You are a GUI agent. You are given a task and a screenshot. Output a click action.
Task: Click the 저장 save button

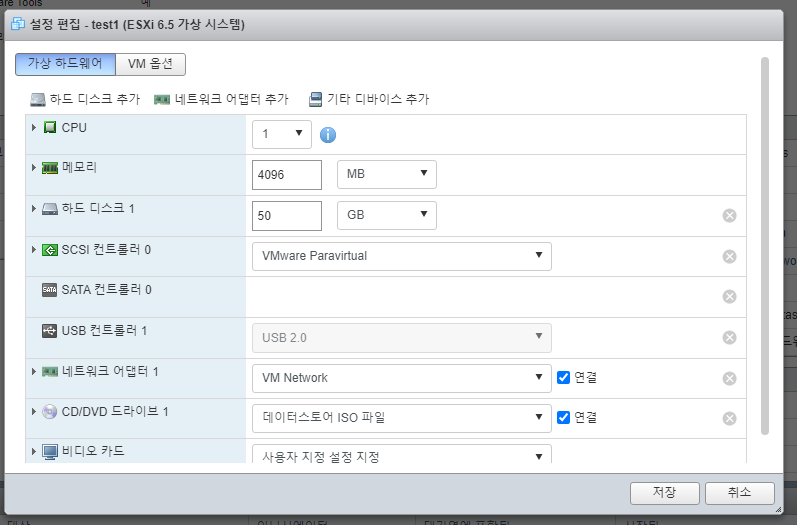click(x=664, y=493)
